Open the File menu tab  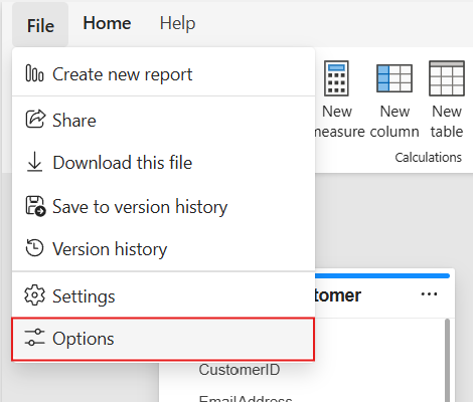click(40, 25)
